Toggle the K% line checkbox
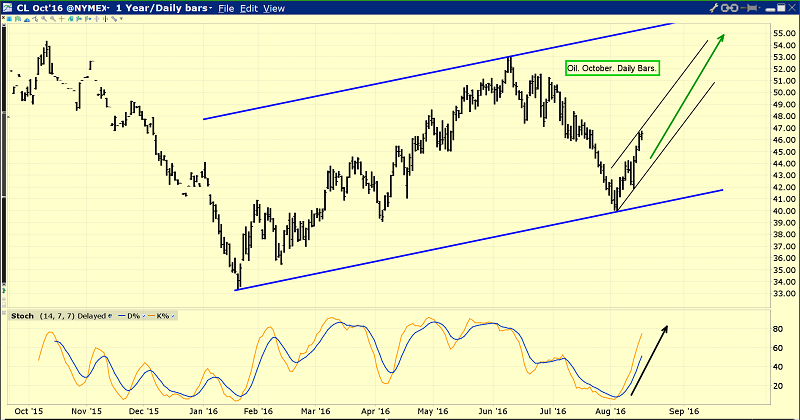The height and width of the screenshot is (420, 800). (x=173, y=316)
